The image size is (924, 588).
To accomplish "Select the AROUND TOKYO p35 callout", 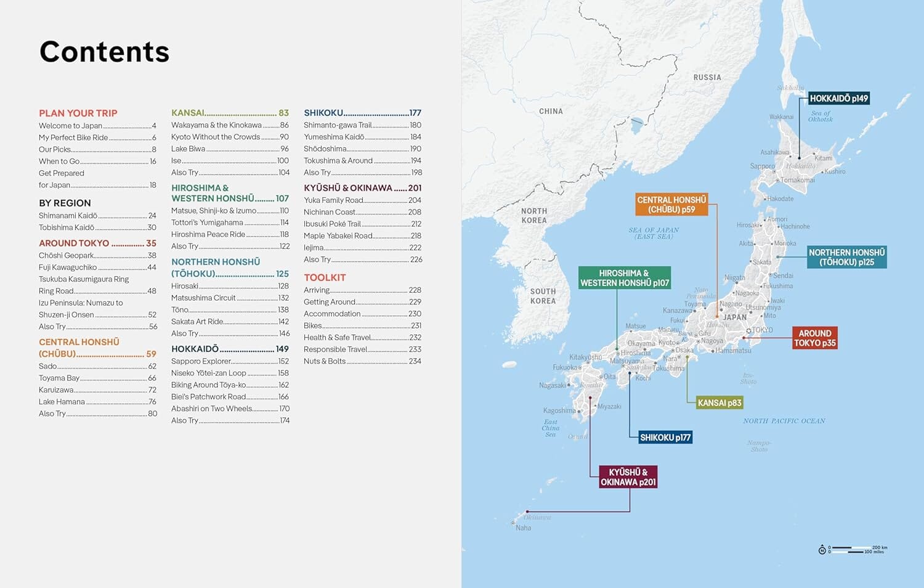I will 814,338.
